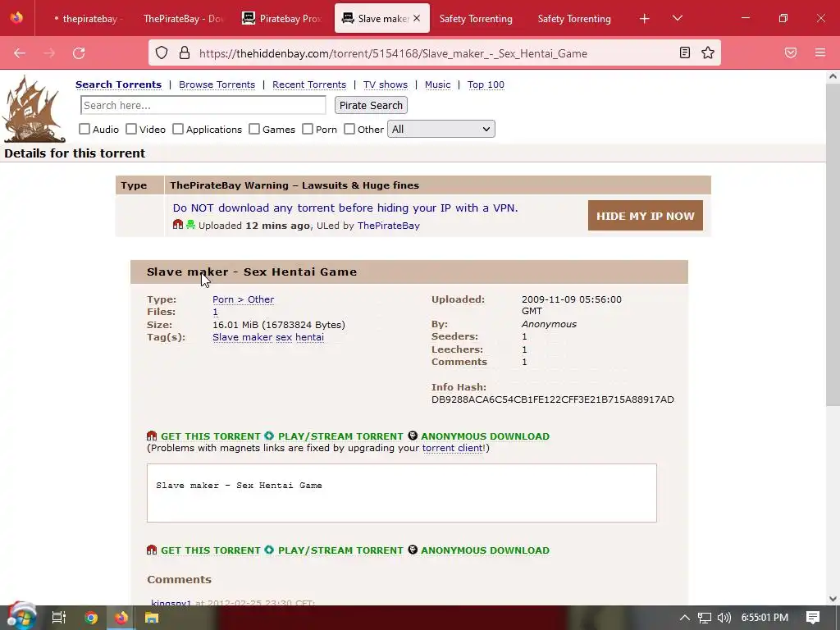Open File Explorer from taskbar
Image resolution: width=840 pixels, height=630 pixels.
coord(152,618)
